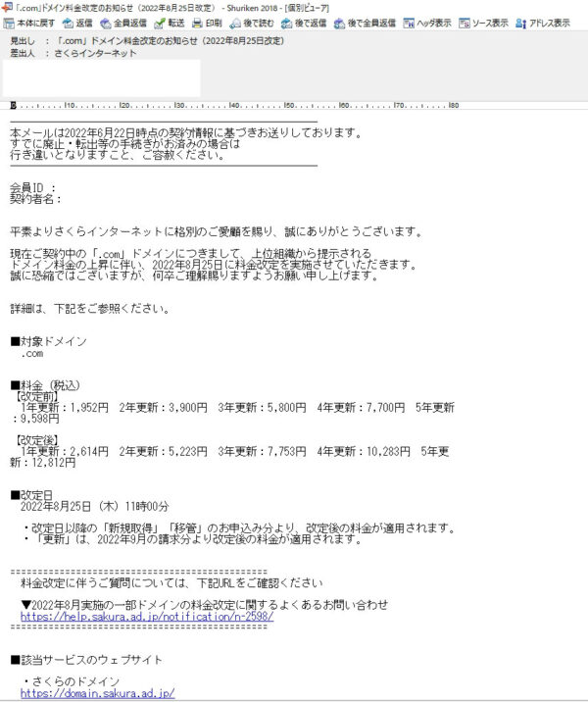Click the ▼2022年8月実施の一部ドメイン line
This screenshot has width=588, height=702.
point(204,605)
